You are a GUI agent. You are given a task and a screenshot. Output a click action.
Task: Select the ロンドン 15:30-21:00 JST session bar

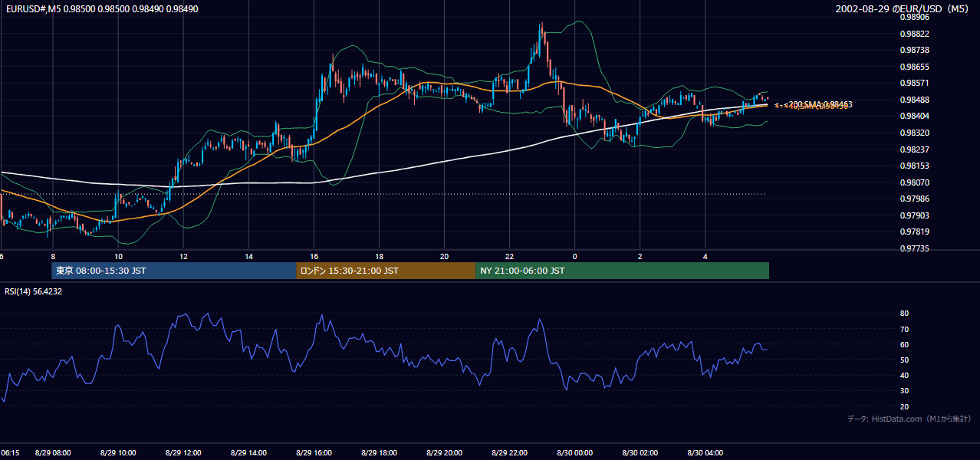pos(386,271)
